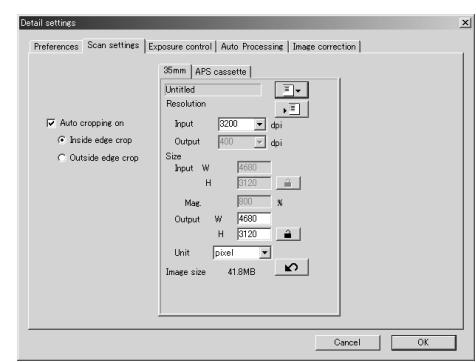This screenshot has height=362, width=476.
Task: Open the Output resolution dropdown
Action: (x=259, y=142)
